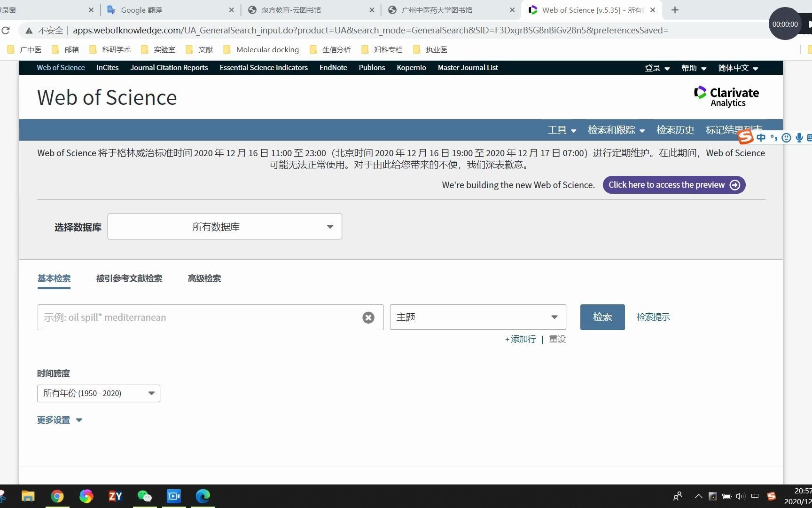The width and height of the screenshot is (812, 508).
Task: Open the 工具 dropdown menu
Action: 562,130
